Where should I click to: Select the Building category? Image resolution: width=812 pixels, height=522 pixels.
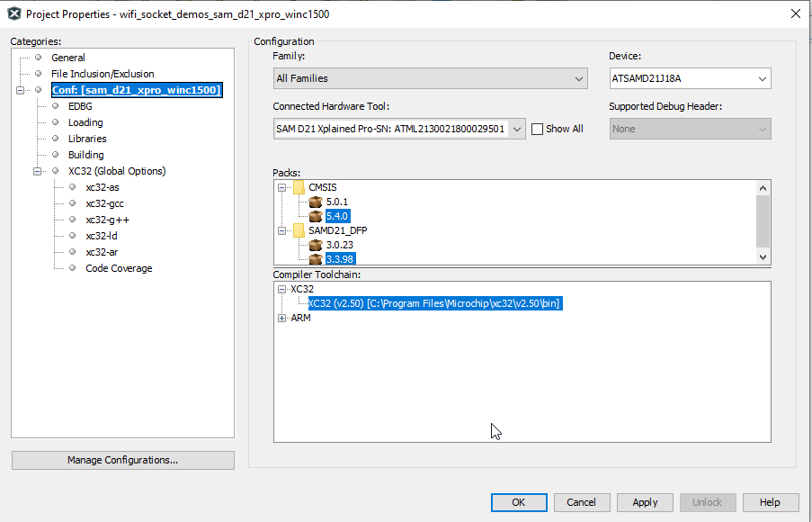[x=85, y=155]
